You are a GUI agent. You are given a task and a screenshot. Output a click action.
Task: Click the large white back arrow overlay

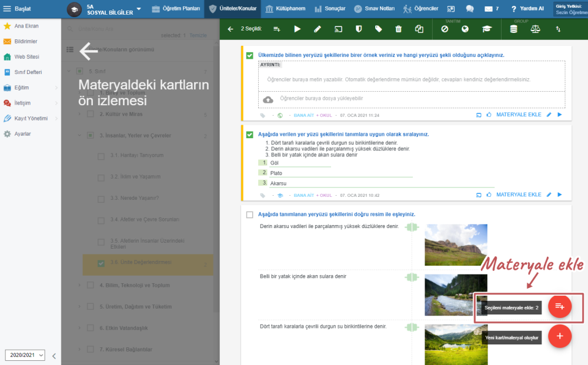coord(89,51)
